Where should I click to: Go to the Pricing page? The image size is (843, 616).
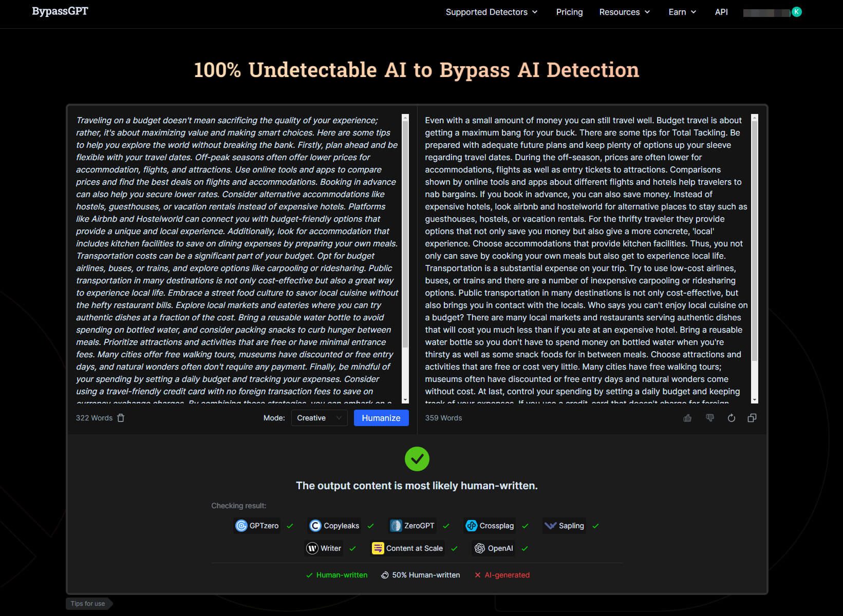[569, 12]
